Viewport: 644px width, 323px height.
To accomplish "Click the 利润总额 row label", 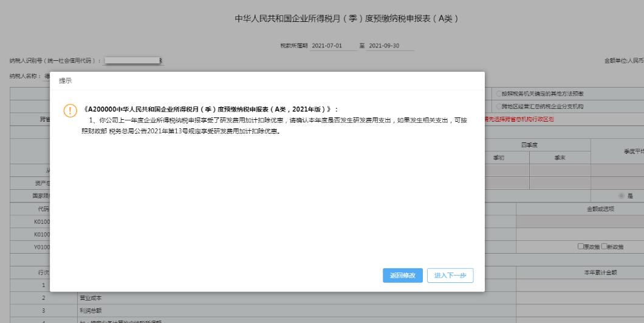I will (81, 310).
